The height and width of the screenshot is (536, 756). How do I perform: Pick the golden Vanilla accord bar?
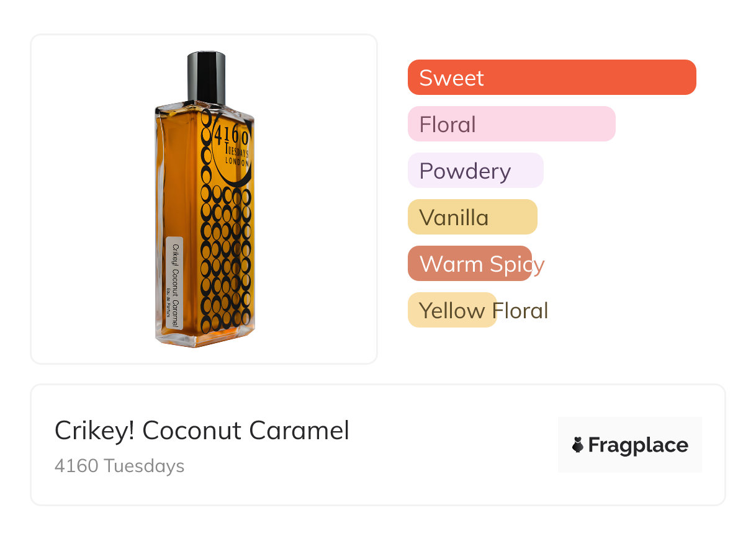(x=472, y=217)
